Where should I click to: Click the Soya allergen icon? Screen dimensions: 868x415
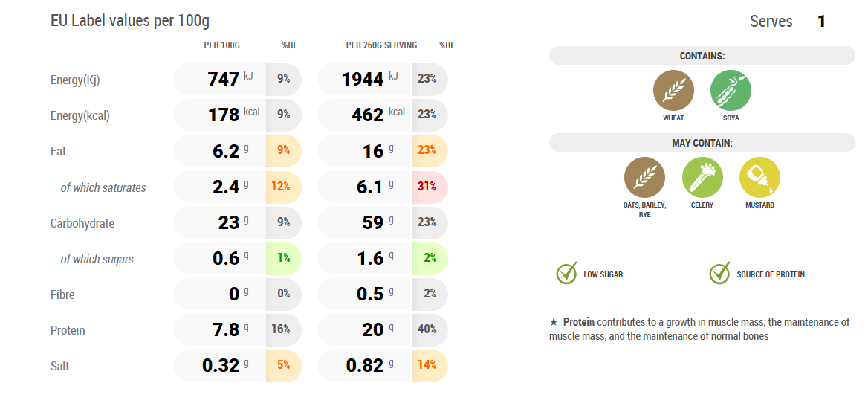(x=731, y=91)
